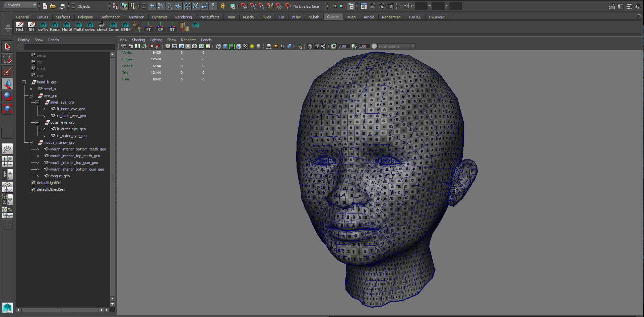Open the Polygons menu set dropdown
This screenshot has width=644, height=317.
point(20,5)
